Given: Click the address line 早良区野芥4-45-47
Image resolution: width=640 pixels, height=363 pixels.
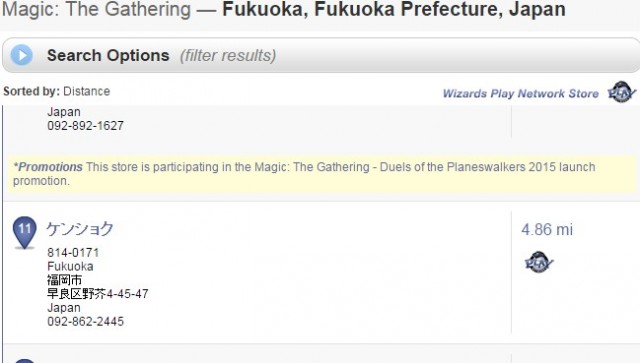Looking at the screenshot, I should click(98, 294).
